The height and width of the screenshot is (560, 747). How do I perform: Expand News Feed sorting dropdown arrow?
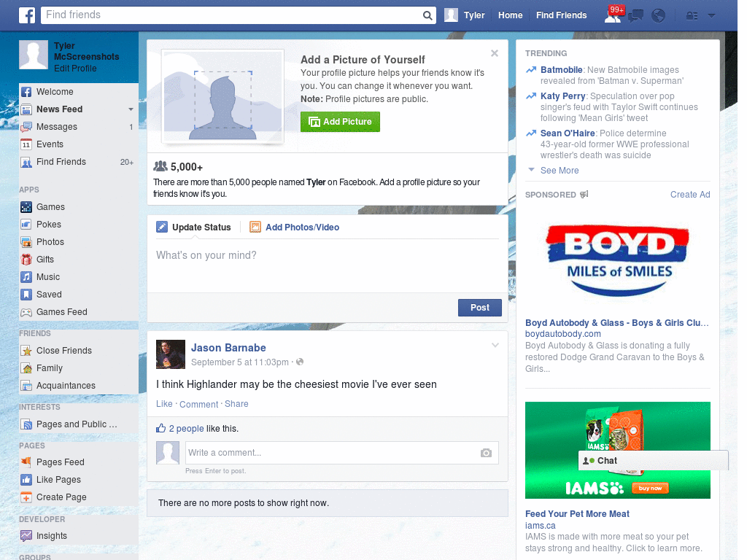click(x=131, y=109)
